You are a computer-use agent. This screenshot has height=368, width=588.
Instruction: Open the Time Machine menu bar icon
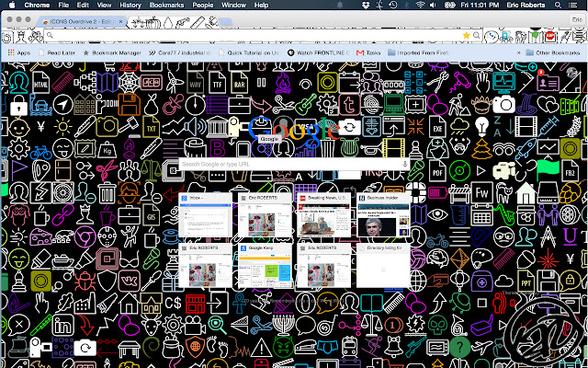[393, 5]
